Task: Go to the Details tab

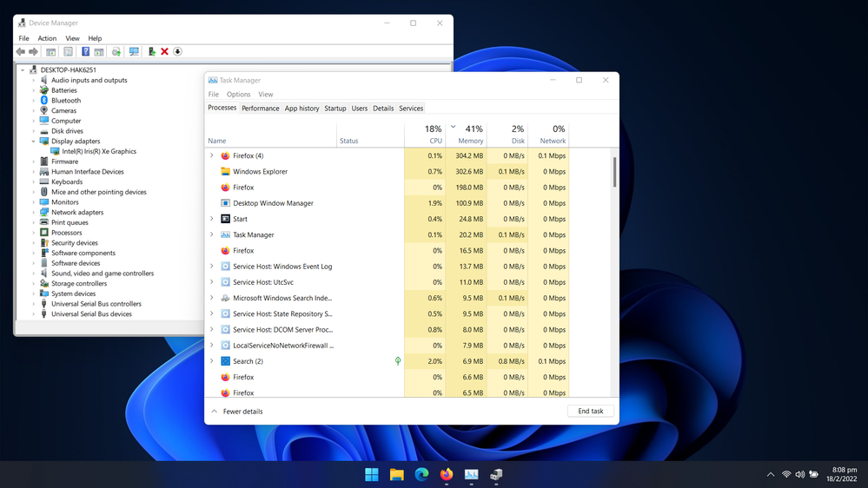Action: [383, 109]
